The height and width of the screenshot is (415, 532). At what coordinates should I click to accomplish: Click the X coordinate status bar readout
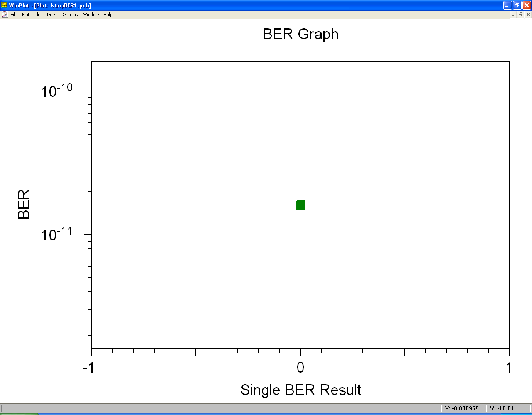464,408
